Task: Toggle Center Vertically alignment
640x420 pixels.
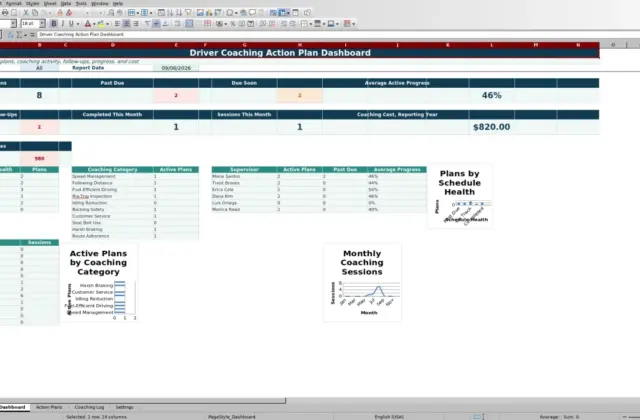Action: (x=156, y=24)
